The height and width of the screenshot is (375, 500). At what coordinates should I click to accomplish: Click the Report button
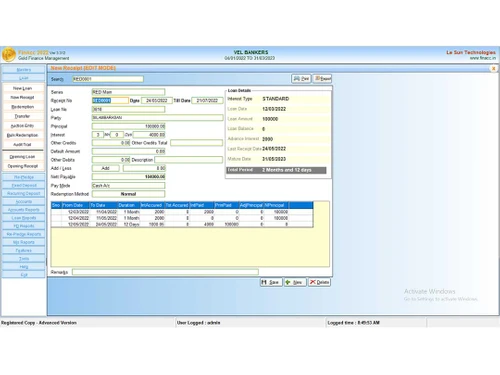click(x=322, y=79)
